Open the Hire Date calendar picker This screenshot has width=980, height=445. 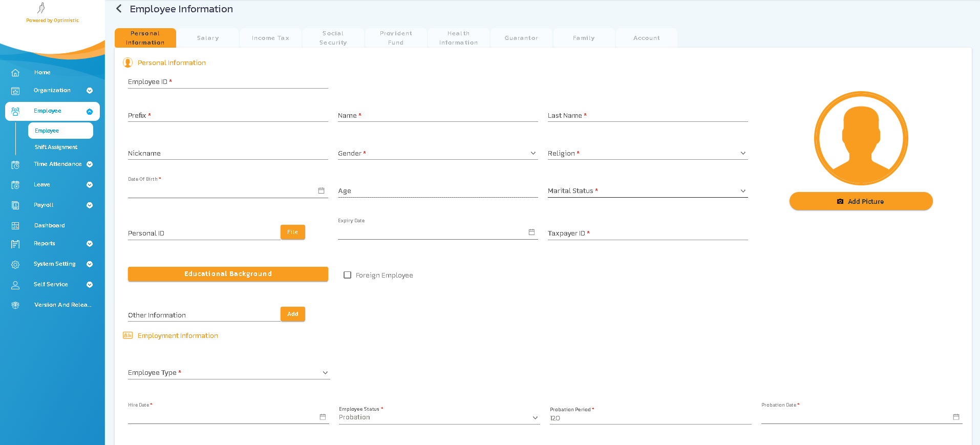[323, 417]
